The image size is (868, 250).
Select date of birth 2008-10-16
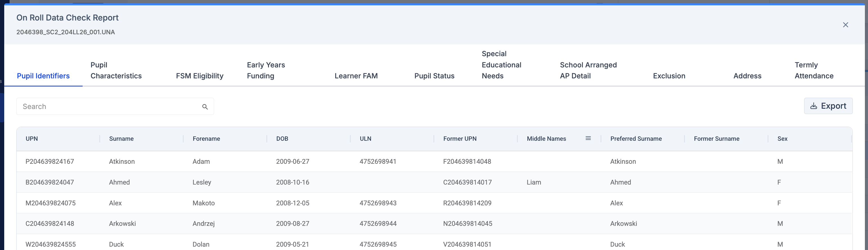293,182
